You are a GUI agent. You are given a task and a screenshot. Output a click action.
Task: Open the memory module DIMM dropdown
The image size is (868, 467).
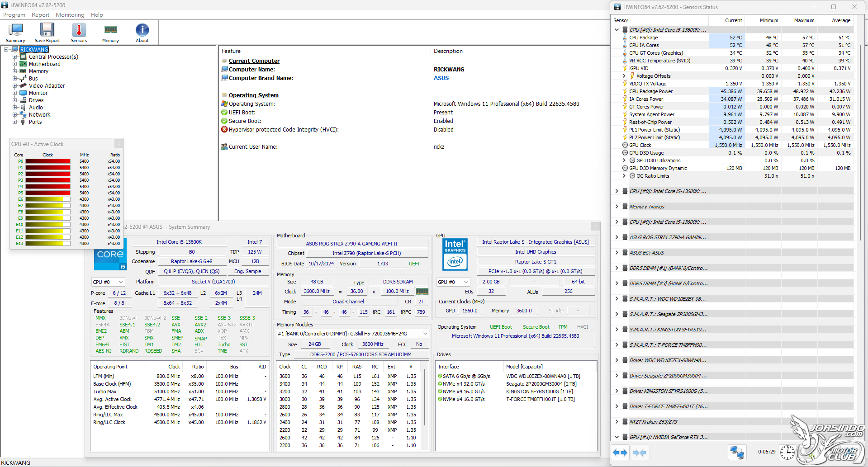pyautogui.click(x=353, y=334)
